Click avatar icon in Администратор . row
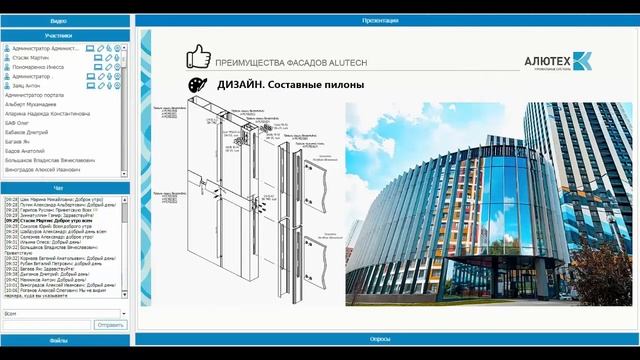Viewport: 640px width, 360px height. coord(7,76)
